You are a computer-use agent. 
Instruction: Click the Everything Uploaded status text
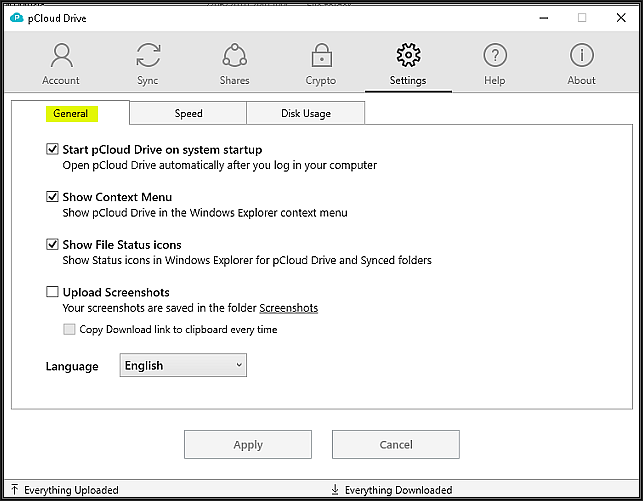coord(71,490)
